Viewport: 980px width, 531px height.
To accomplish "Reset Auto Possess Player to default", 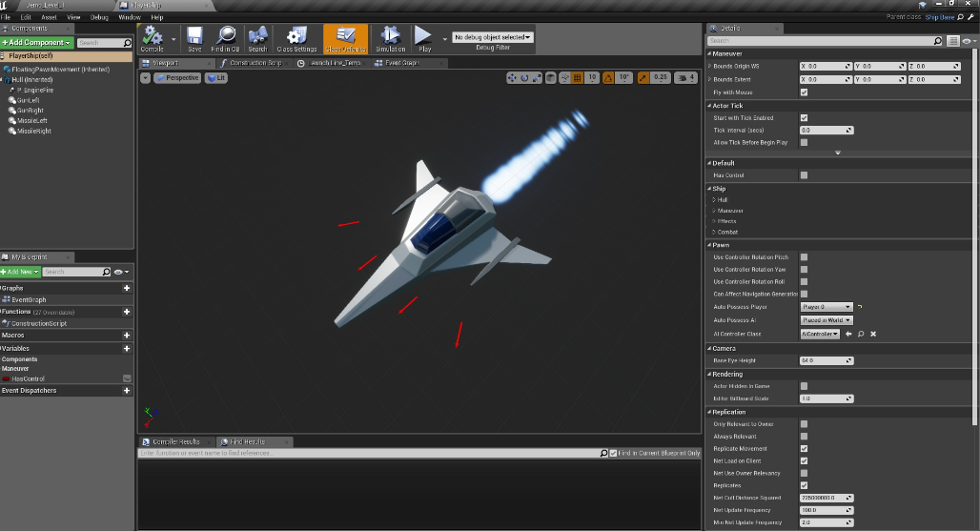I will click(x=860, y=307).
